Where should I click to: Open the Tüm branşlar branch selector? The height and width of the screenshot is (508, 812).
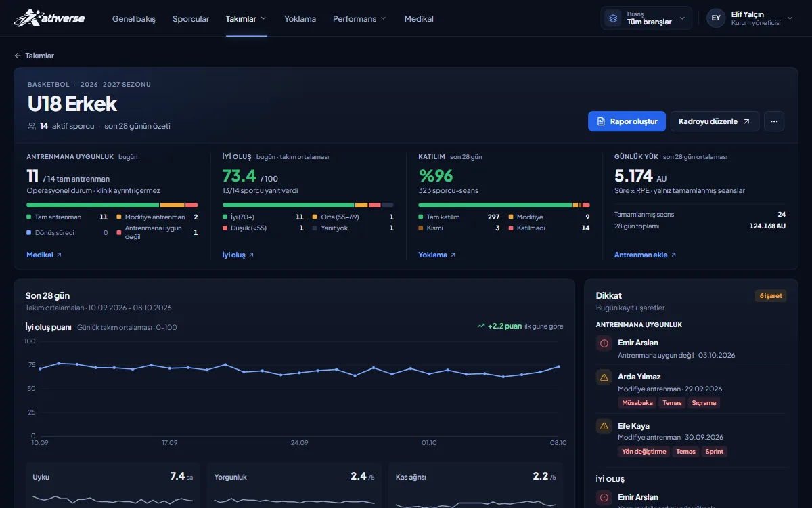pyautogui.click(x=646, y=18)
